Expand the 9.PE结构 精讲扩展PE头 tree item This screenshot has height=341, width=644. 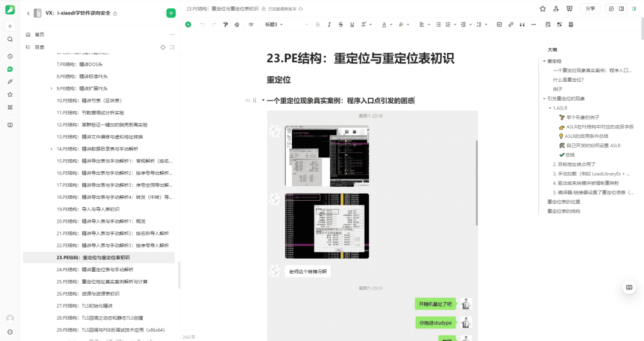click(x=52, y=88)
